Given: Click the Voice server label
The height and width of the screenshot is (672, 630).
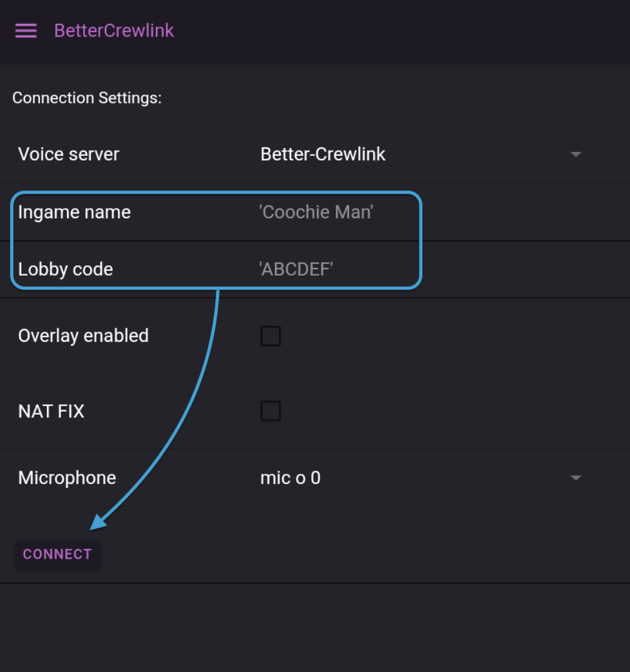Looking at the screenshot, I should click(69, 154).
